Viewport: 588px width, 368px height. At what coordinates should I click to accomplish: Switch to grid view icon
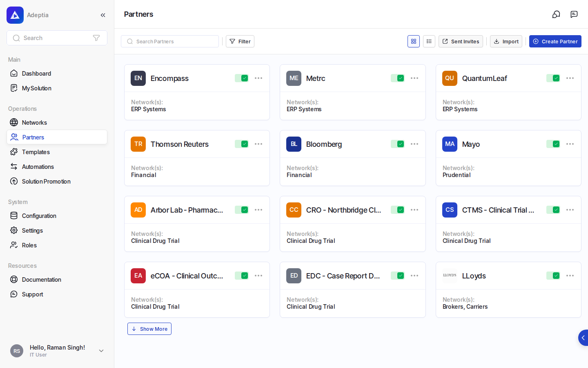414,41
